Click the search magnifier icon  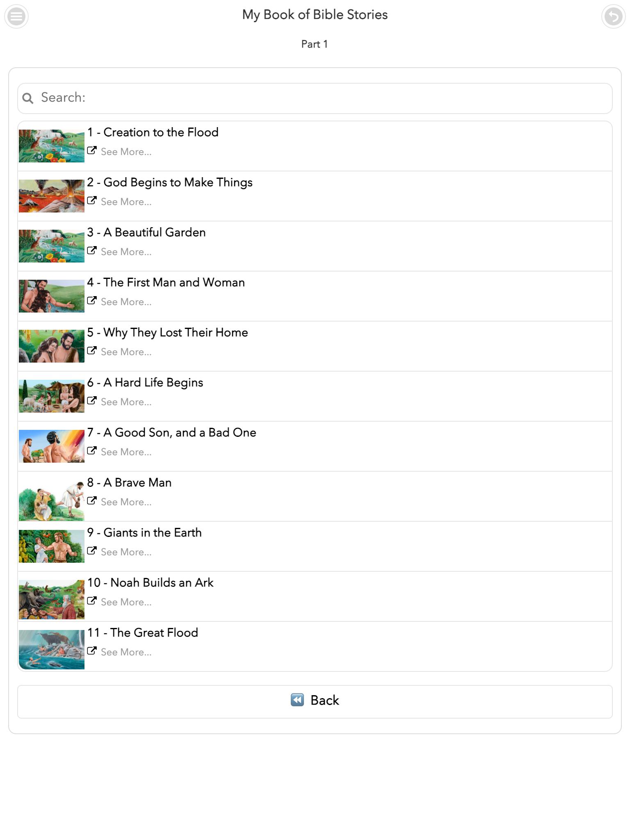(28, 98)
